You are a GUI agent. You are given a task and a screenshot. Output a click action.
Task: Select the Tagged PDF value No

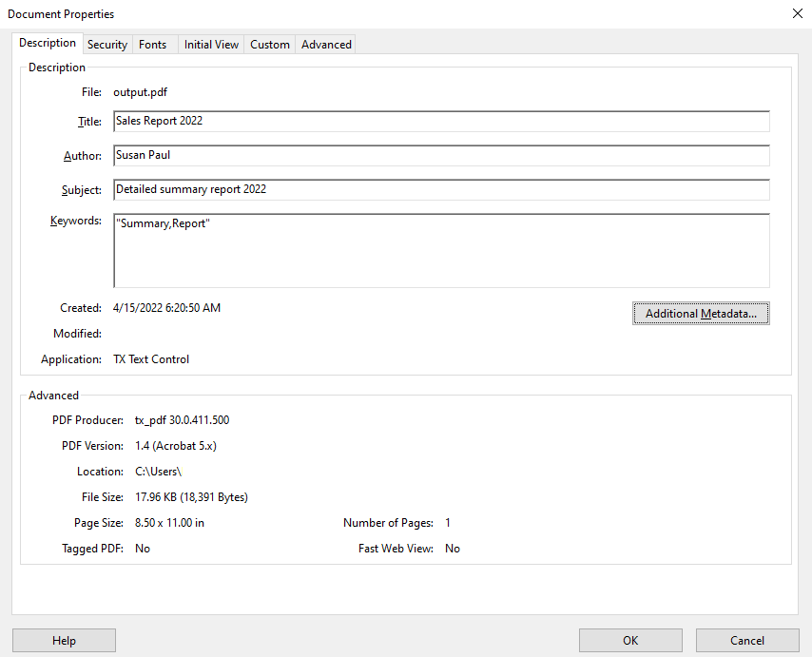(143, 549)
